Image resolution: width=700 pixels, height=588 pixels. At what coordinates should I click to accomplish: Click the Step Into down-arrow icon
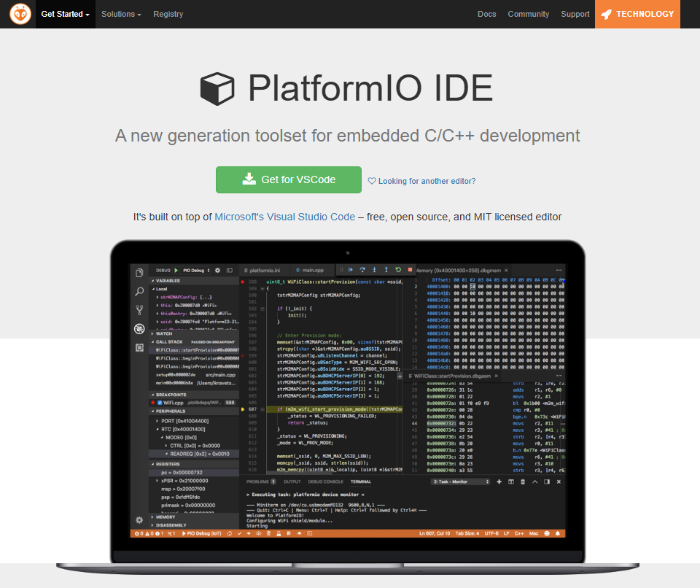point(375,269)
